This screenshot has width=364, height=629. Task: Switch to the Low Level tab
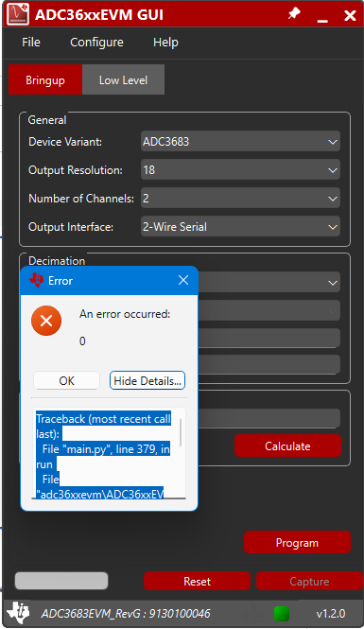click(x=124, y=79)
